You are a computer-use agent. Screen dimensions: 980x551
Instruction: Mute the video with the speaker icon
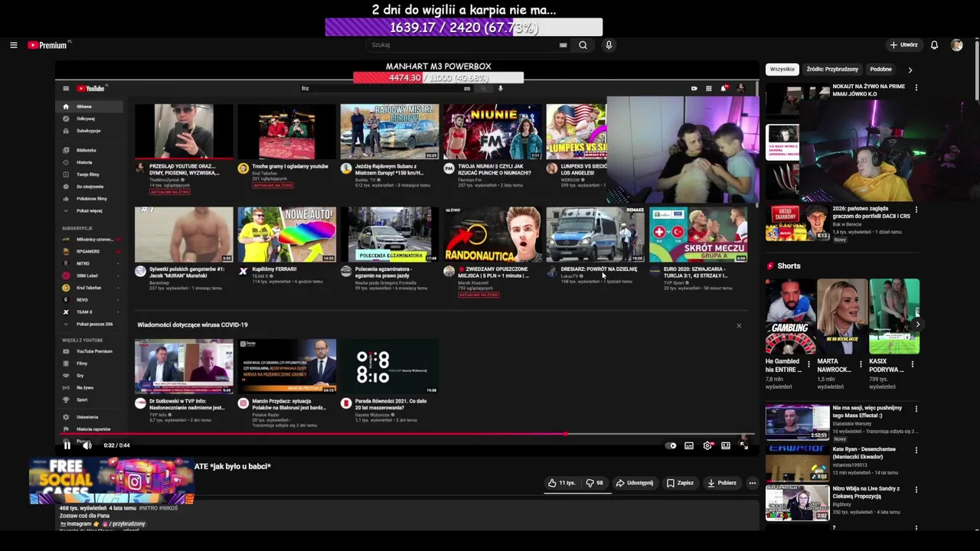point(87,445)
